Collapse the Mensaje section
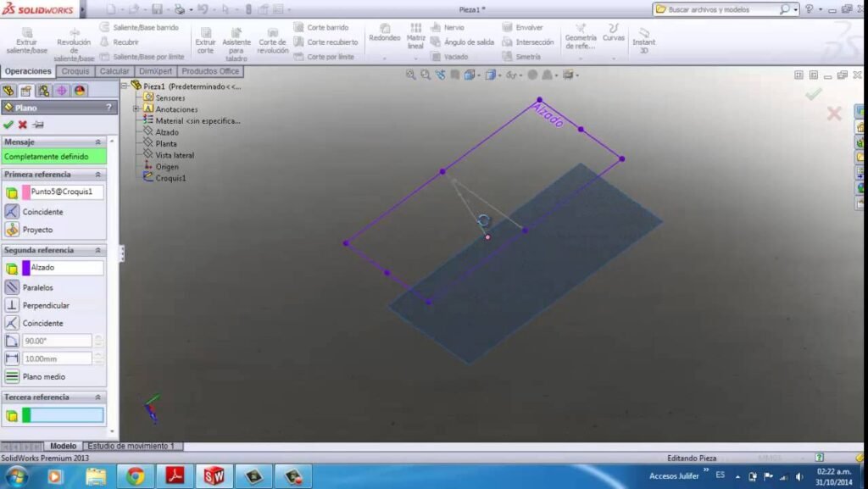 (x=98, y=142)
